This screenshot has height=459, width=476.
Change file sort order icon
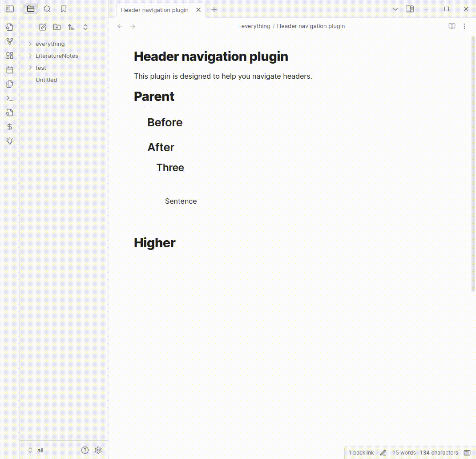coord(71,27)
